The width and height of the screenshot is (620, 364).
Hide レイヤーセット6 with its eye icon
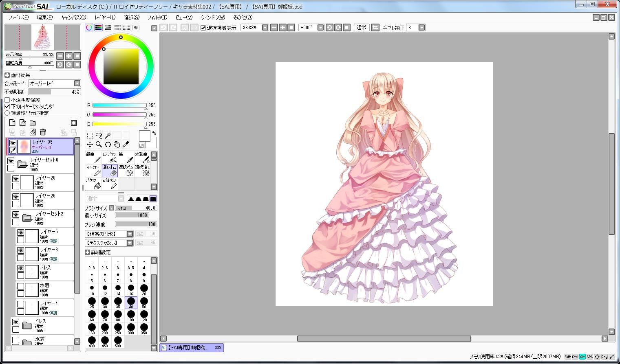(11, 161)
